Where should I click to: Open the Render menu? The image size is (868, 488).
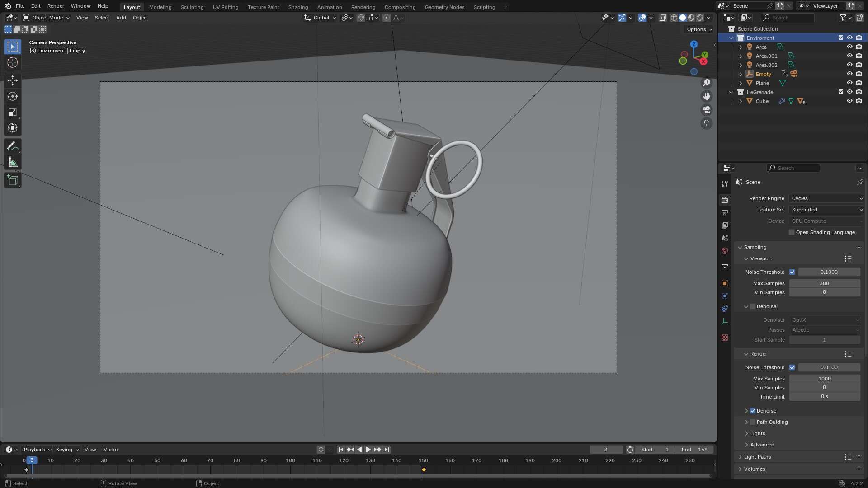(56, 6)
